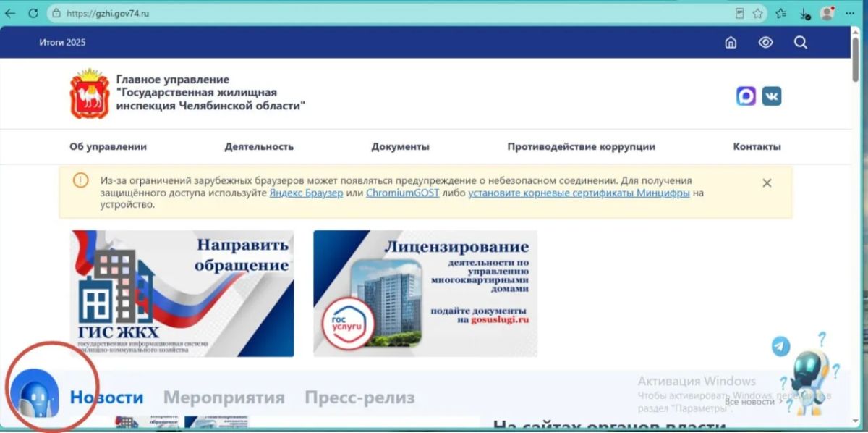Follow the Яндекс Браузер link
Viewport: 868px width, 433px height.
[x=306, y=193]
